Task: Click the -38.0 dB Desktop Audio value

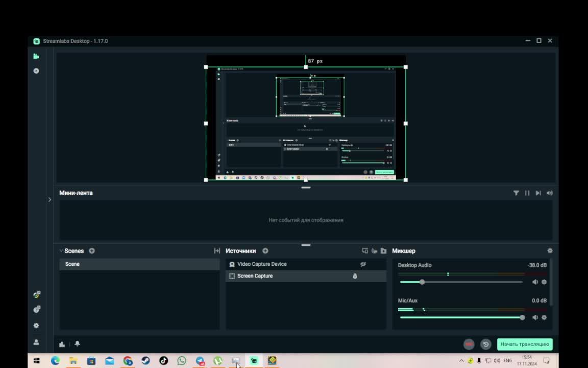Action: 537,265
